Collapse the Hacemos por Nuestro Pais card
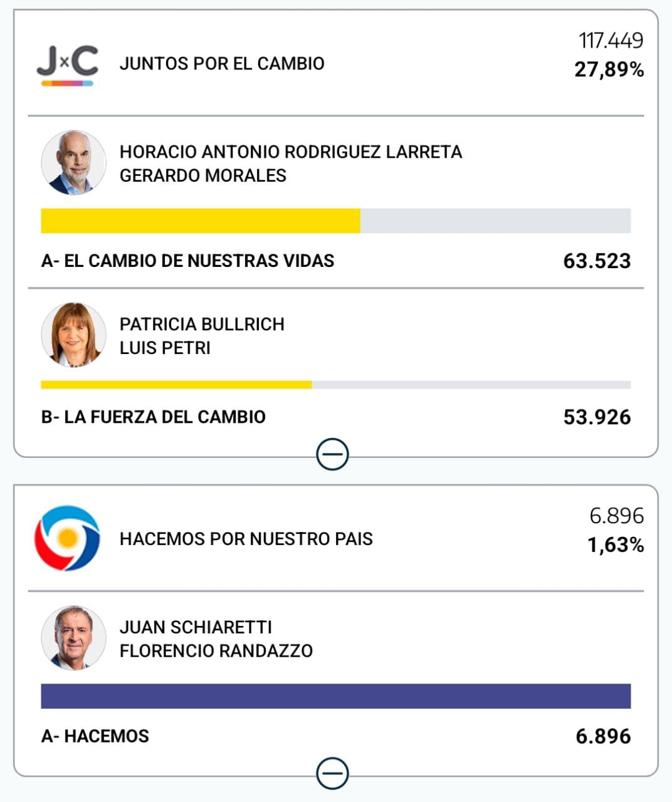This screenshot has height=802, width=672. point(332,773)
